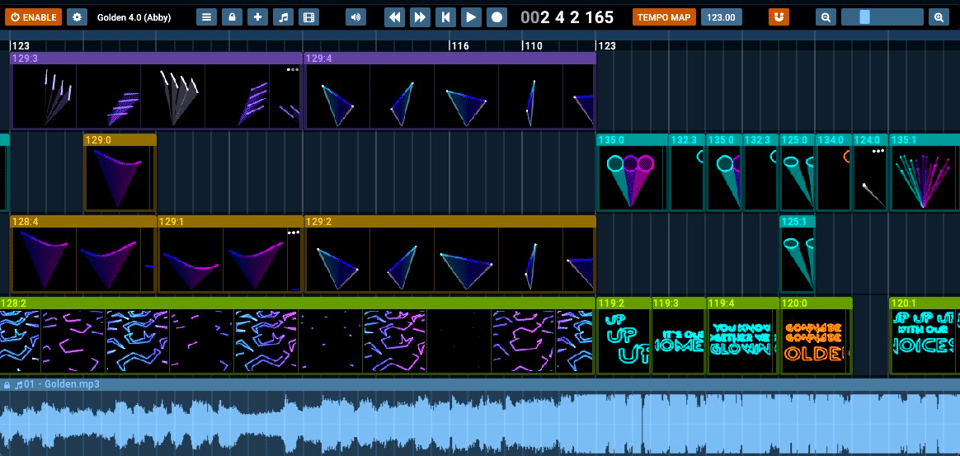960x456 pixels.
Task: Click the 123 tempo marker after 110
Action: point(606,46)
